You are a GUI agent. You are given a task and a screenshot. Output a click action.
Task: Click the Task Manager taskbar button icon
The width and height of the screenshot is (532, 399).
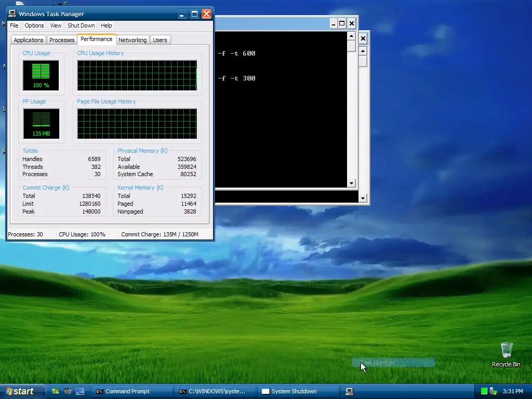pos(350,391)
